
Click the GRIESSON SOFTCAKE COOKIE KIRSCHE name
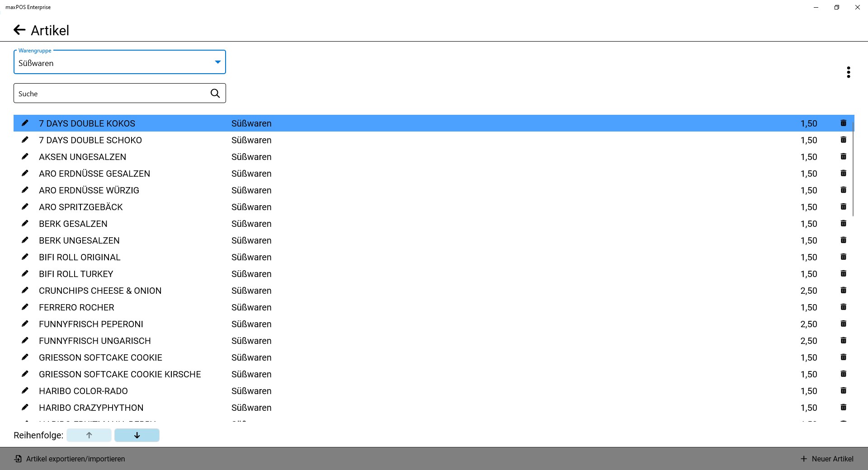coord(120,374)
